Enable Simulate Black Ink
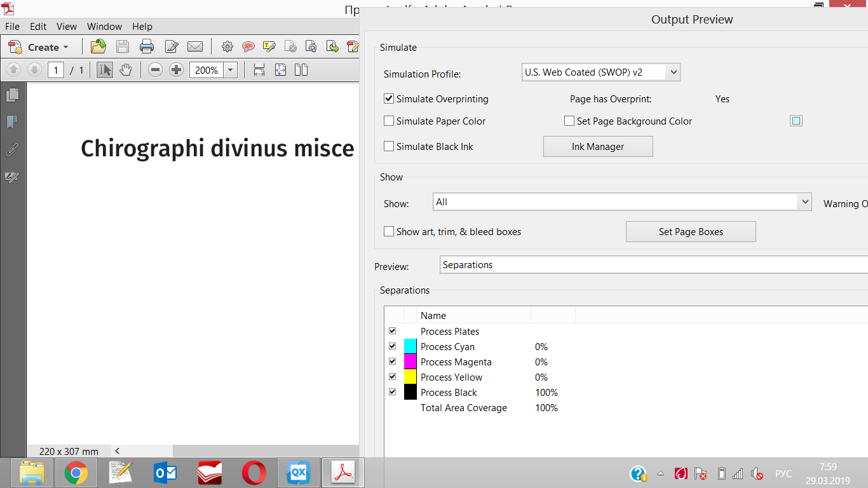The image size is (868, 488). pos(389,147)
